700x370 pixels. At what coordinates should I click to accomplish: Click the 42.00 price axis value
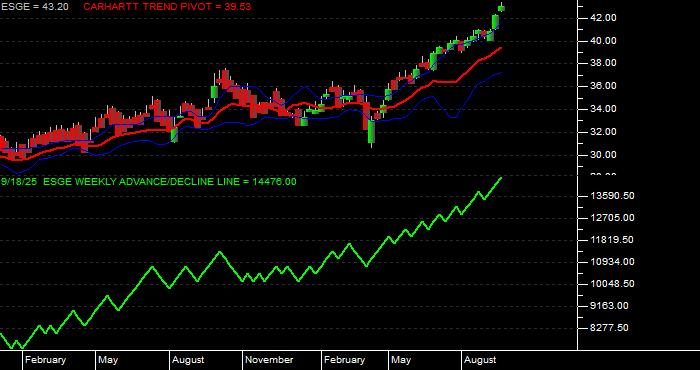[604, 17]
